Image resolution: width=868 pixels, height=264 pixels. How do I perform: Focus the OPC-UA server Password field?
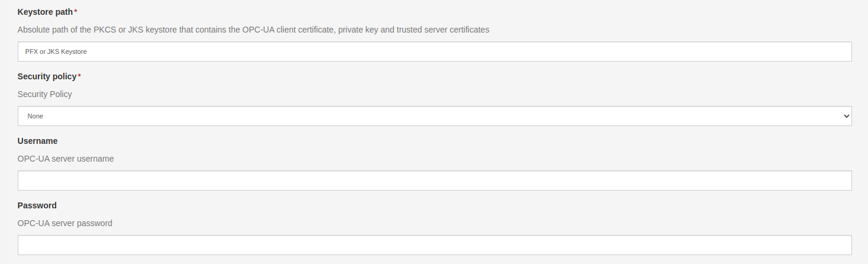[435, 245]
